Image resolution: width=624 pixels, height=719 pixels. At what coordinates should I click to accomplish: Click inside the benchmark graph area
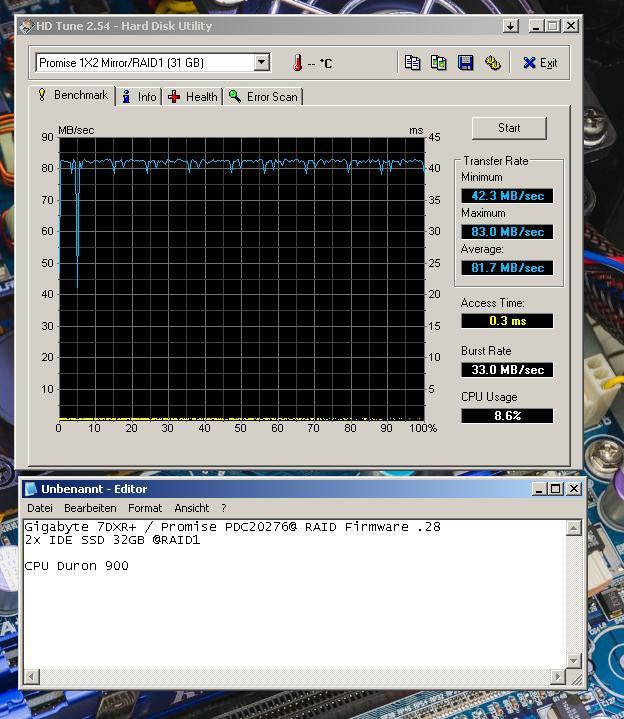point(242,279)
